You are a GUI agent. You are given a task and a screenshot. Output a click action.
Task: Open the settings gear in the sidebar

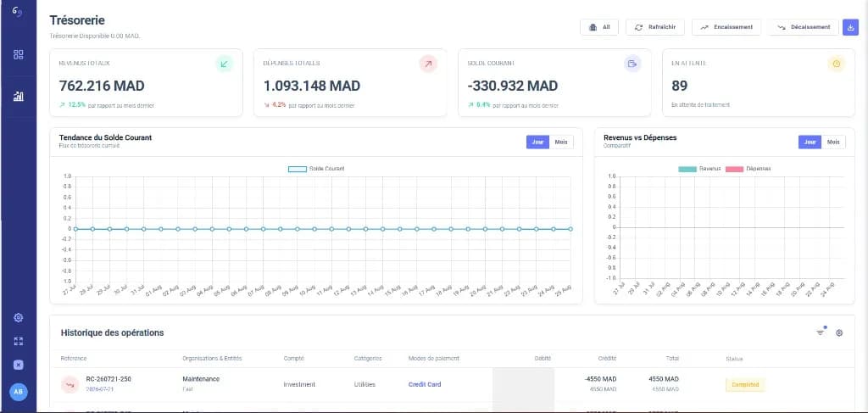pyautogui.click(x=19, y=318)
